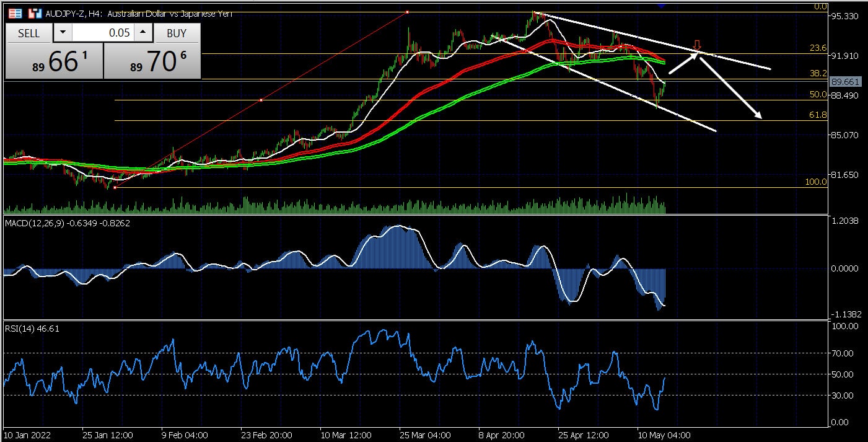Select the 61.8 Fibonacci level label

[818, 115]
